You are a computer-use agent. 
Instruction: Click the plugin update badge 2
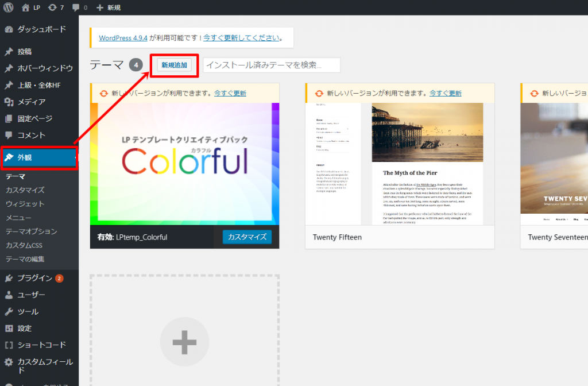pos(59,279)
